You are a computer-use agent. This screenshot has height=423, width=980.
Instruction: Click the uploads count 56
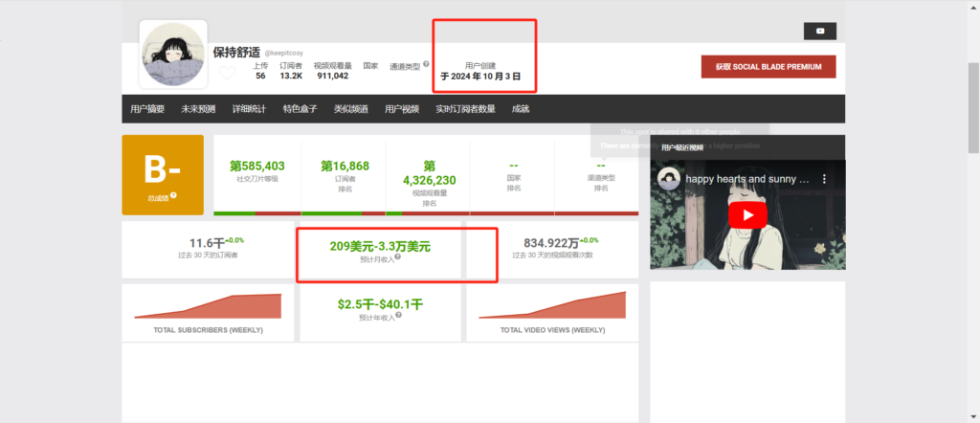coord(260,76)
